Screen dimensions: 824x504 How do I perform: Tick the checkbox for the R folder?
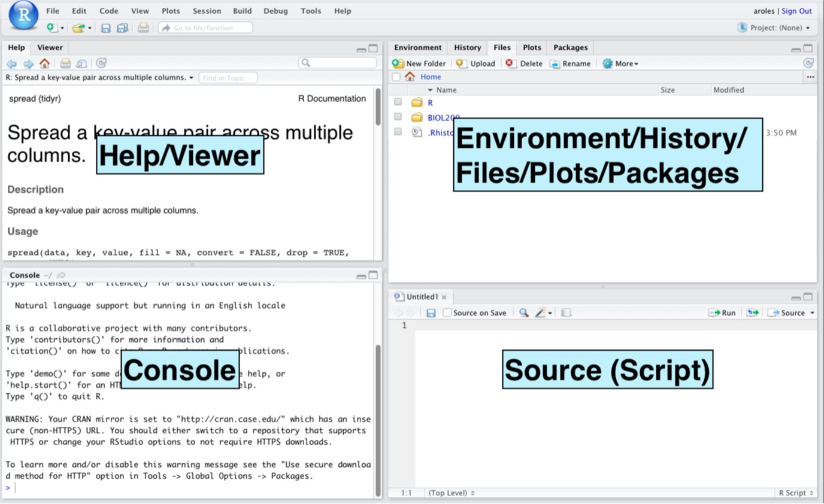pos(398,102)
